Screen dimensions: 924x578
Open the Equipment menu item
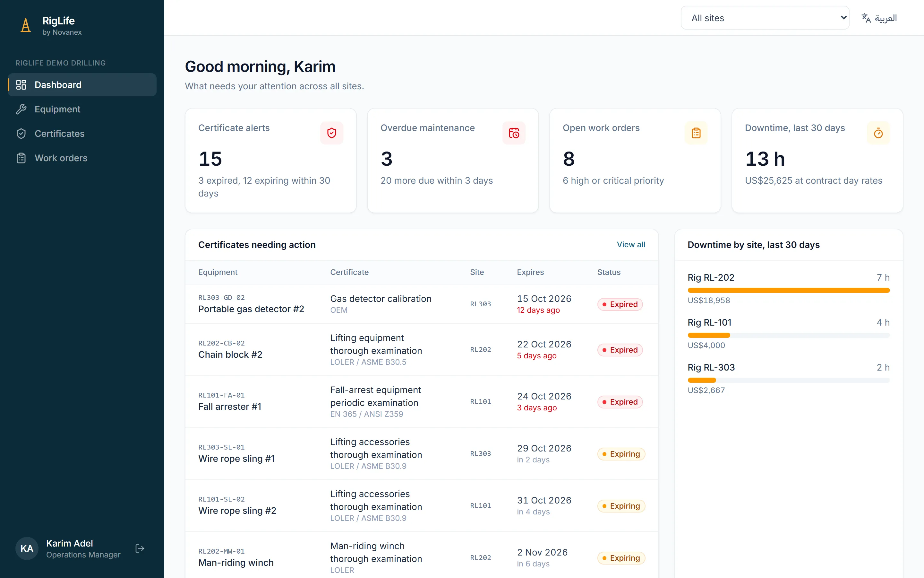pyautogui.click(x=82, y=109)
